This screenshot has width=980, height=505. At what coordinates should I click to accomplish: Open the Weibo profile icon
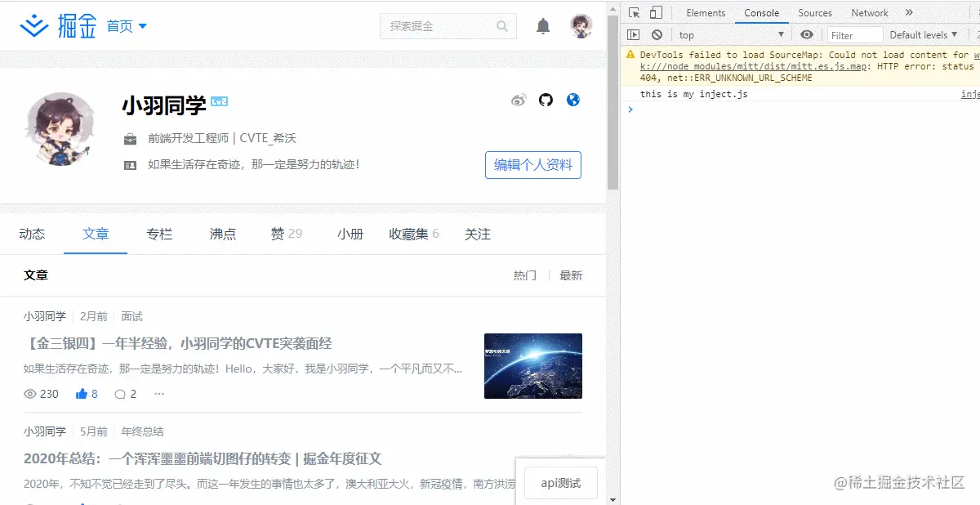[x=519, y=101]
